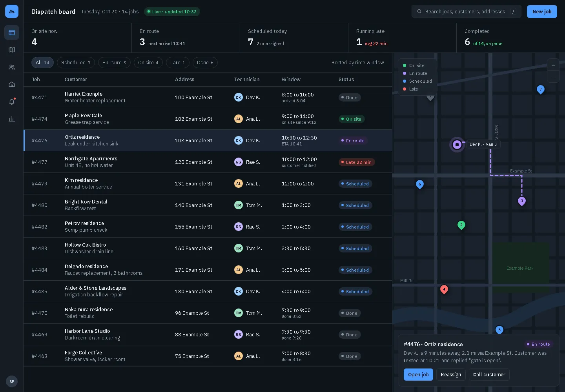Viewport: 565px width, 392px height.
Task: Click the Late 22 min status badge
Action: click(357, 162)
